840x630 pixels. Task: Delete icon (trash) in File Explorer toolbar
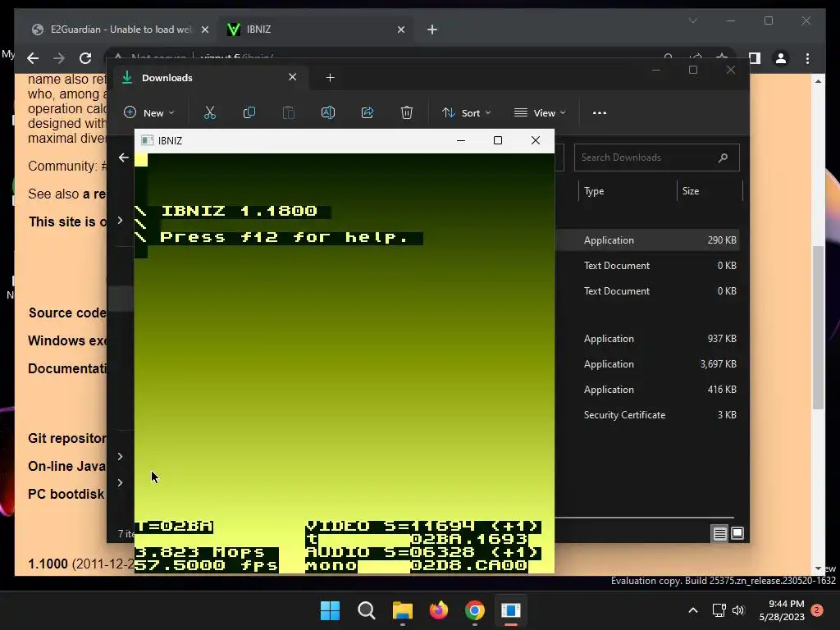(x=407, y=113)
